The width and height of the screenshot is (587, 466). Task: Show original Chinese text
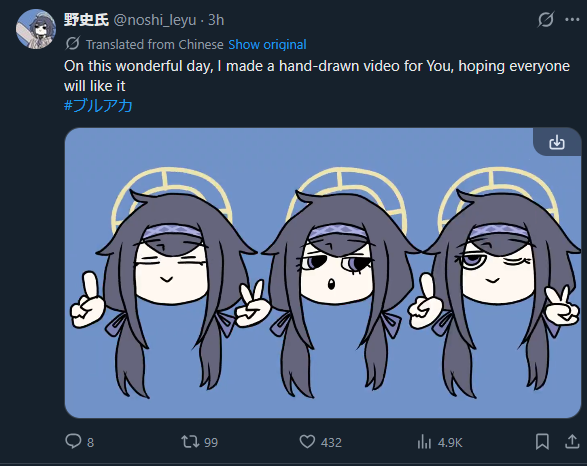(267, 45)
